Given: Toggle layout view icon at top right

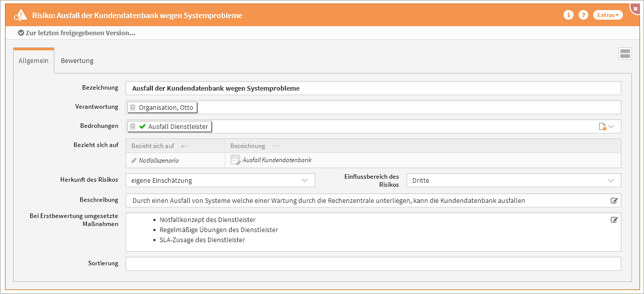Looking at the screenshot, I should (x=625, y=54).
